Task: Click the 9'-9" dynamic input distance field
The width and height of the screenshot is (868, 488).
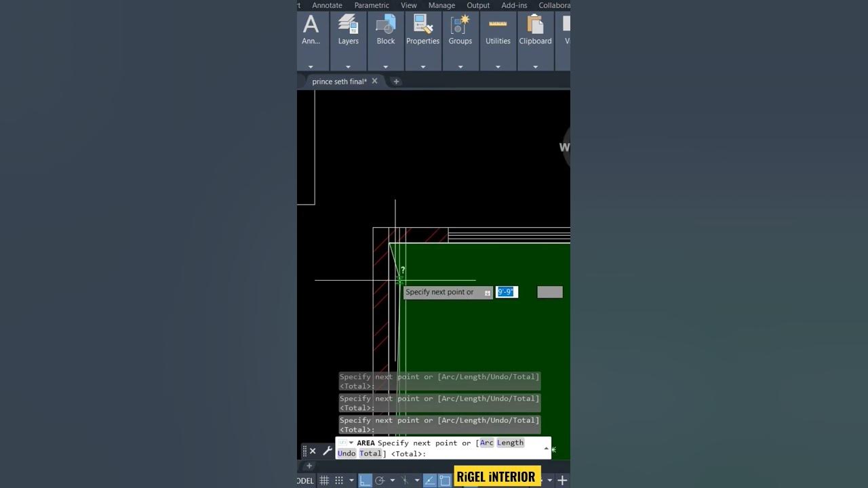Action: [x=507, y=292]
